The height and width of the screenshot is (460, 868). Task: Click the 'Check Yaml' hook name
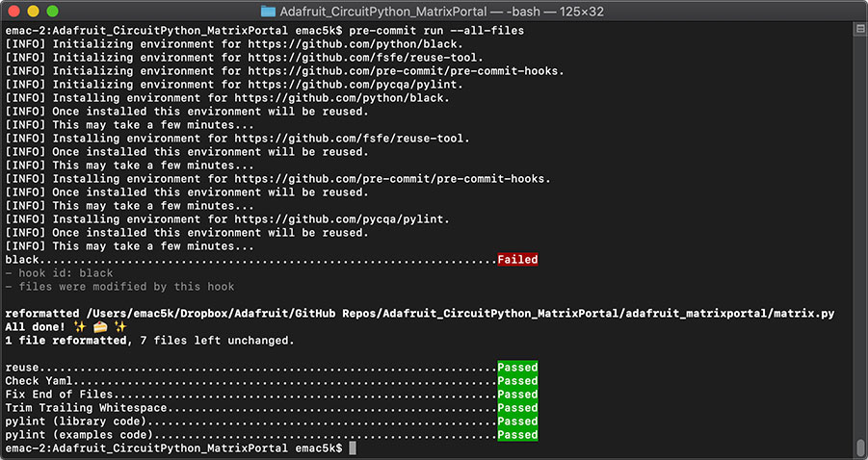coord(39,381)
